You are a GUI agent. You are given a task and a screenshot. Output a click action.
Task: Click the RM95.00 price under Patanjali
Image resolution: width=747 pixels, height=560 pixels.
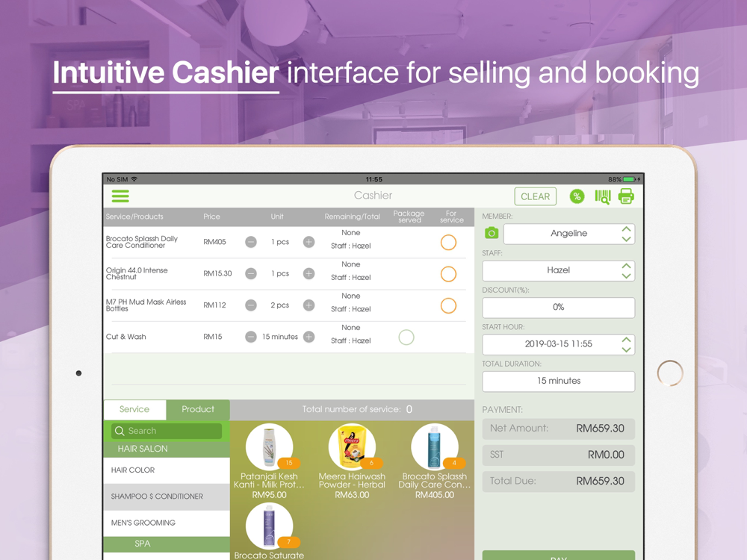[269, 495]
